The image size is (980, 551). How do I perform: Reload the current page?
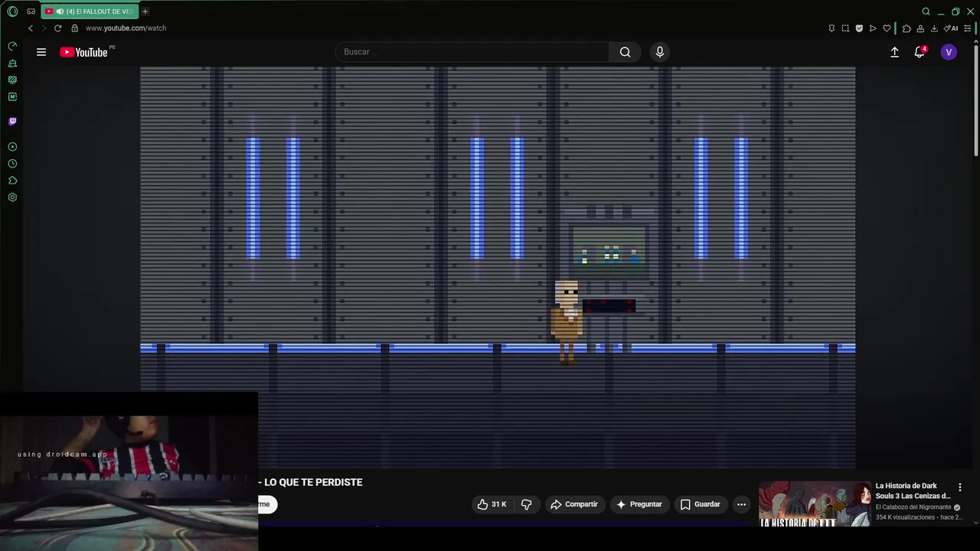point(57,28)
